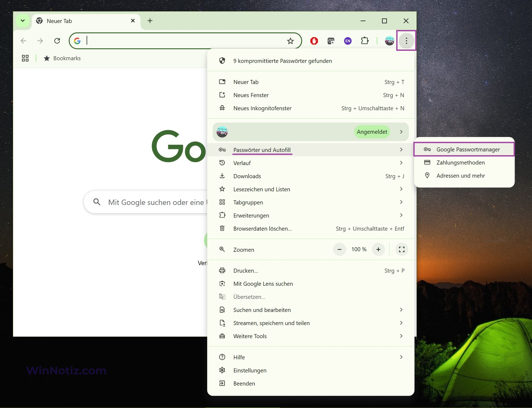Open the profile avatar in the toolbar
The width and height of the screenshot is (532, 408).
390,41
